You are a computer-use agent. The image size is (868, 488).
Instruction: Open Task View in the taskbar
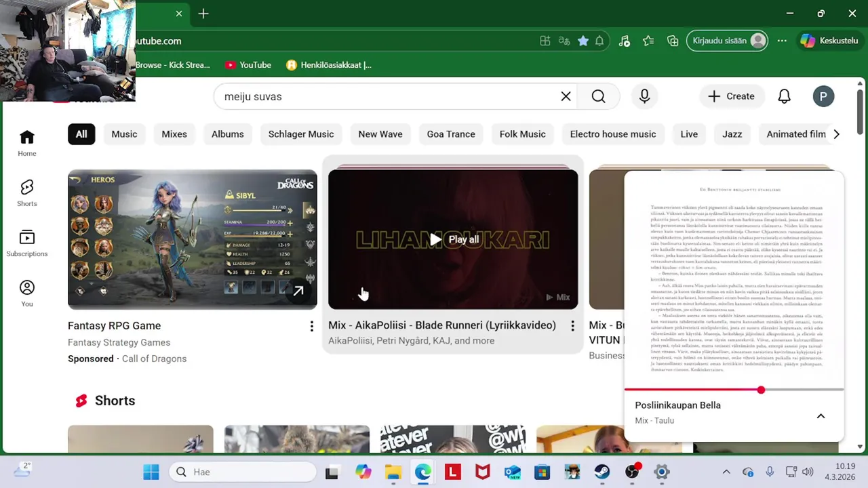click(332, 472)
